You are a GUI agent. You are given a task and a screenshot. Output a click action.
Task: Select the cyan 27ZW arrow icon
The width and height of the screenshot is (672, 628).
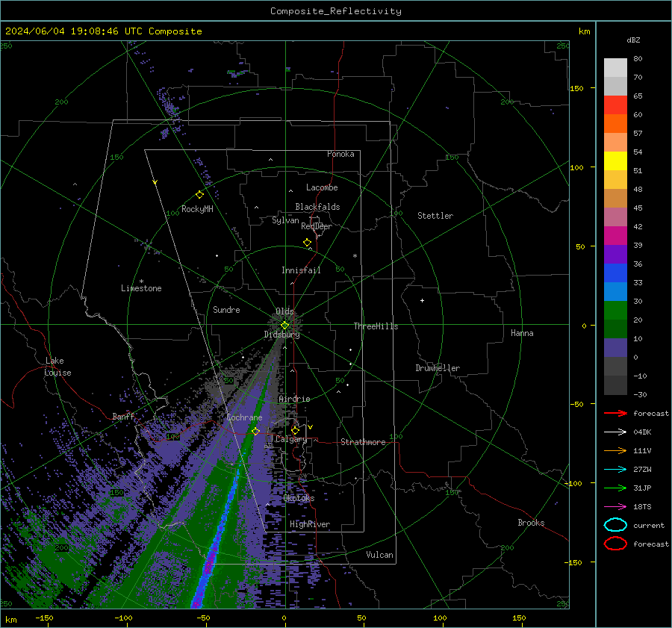(x=615, y=470)
